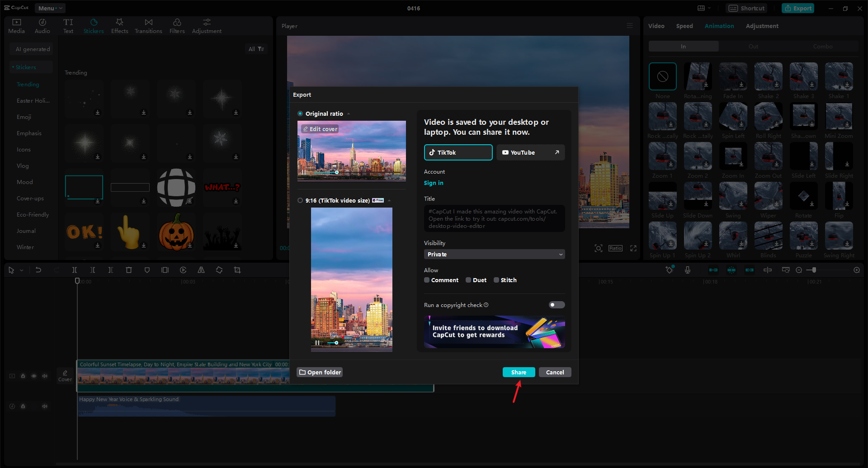868x468 pixels.
Task: Switch to the Adjustment tab in right panel
Action: pos(762,26)
